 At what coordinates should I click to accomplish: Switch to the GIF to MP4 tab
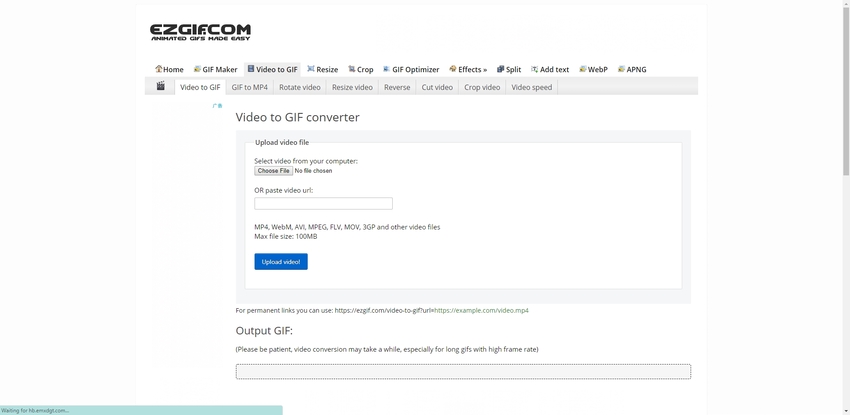(x=249, y=87)
